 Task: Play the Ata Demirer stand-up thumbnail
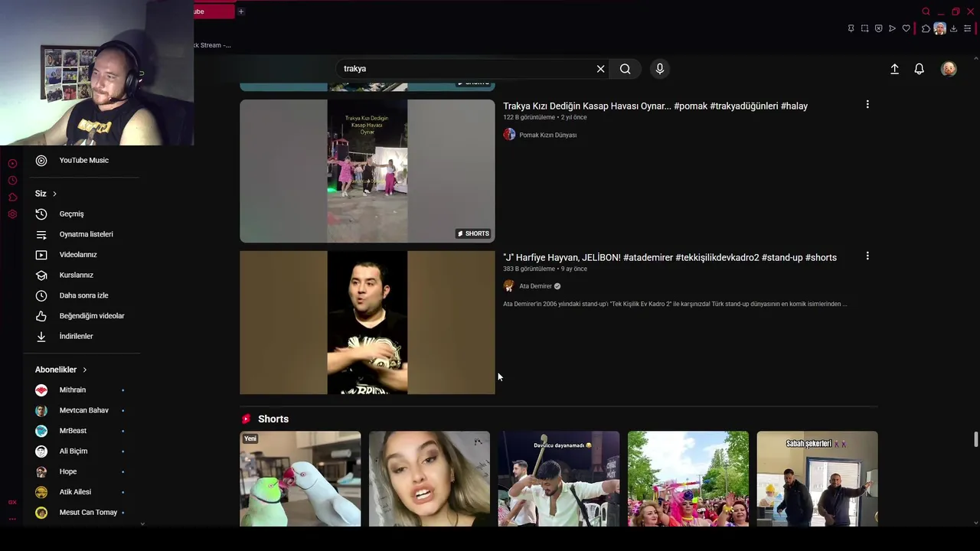tap(367, 322)
